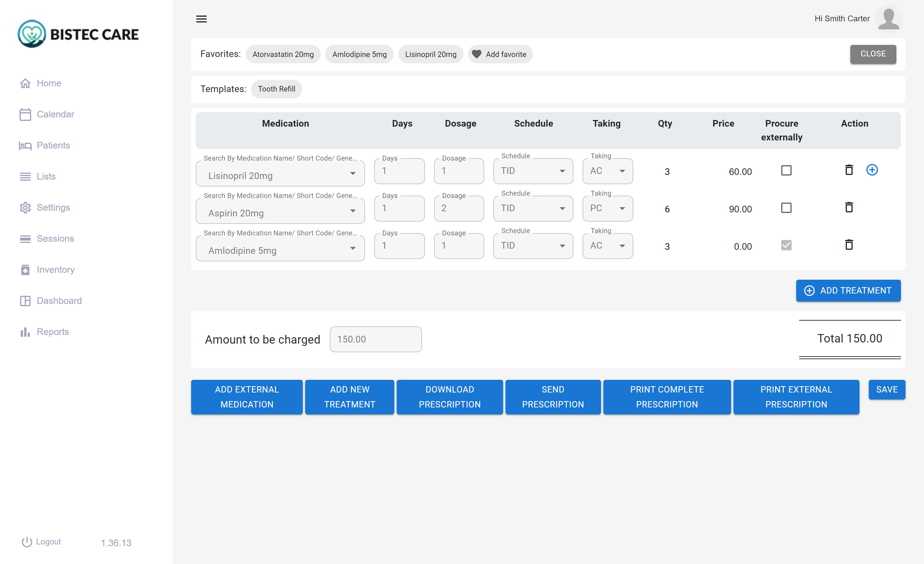924x564 pixels.
Task: Check Procure externally for Lisinopril 20mg
Action: (x=786, y=171)
